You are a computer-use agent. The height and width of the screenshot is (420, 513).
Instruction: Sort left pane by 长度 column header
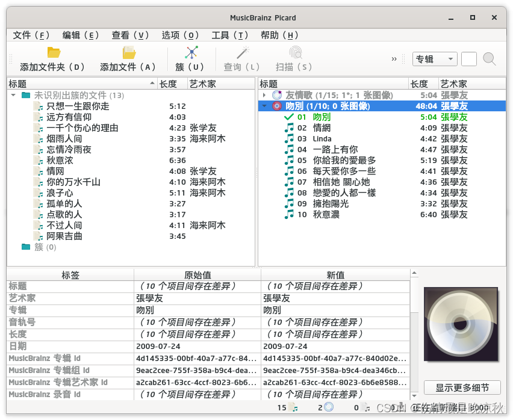point(172,84)
